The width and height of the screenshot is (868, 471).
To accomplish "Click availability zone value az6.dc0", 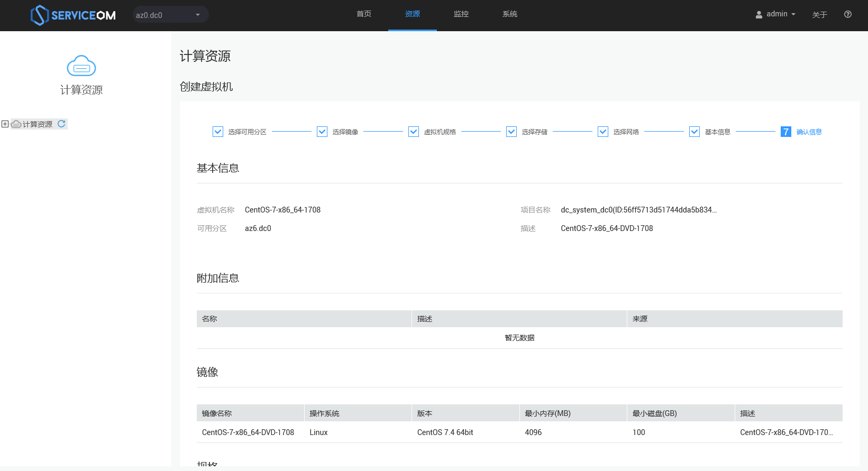I will click(258, 228).
